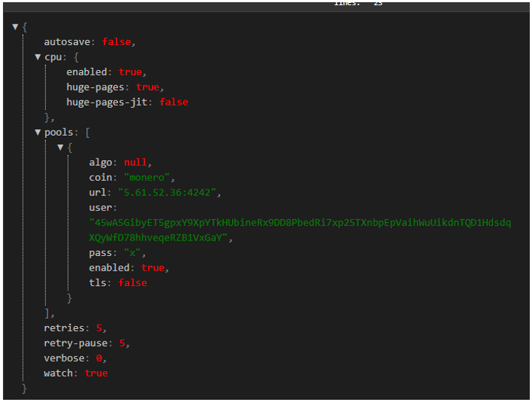Click the pass key

tap(100, 253)
